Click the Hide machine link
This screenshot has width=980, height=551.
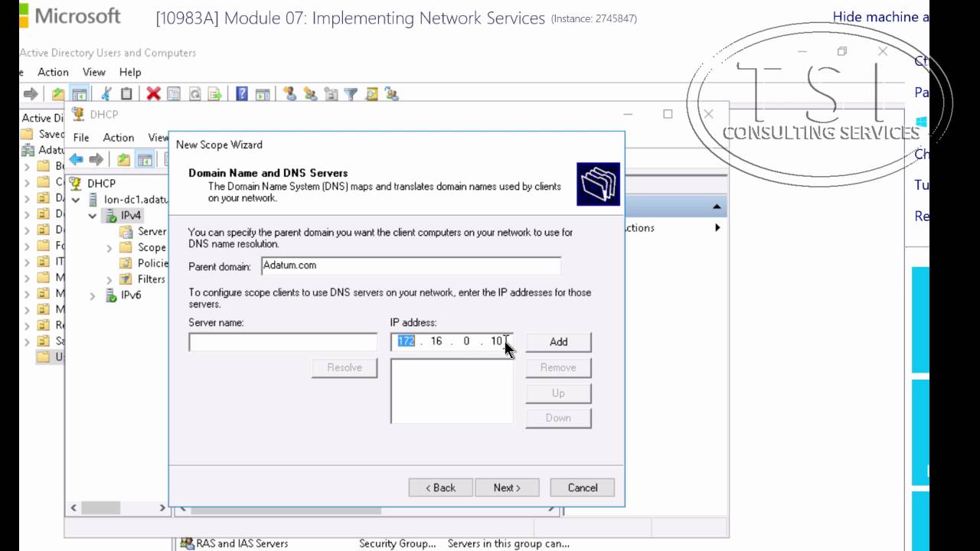tap(880, 17)
